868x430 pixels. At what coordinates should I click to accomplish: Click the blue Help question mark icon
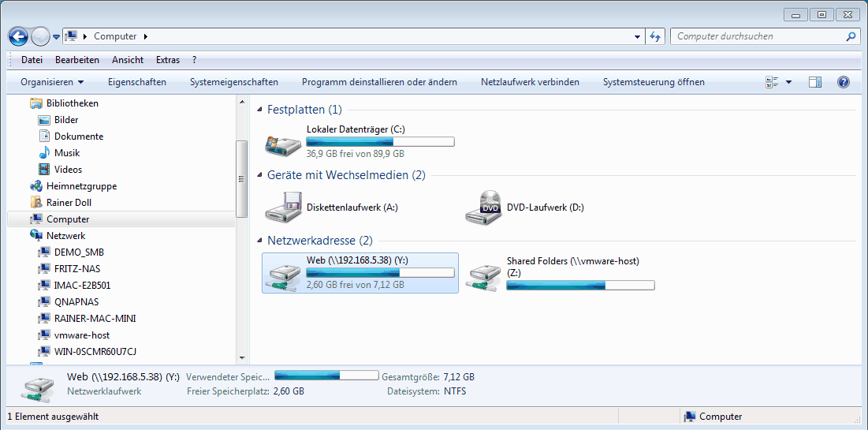843,82
